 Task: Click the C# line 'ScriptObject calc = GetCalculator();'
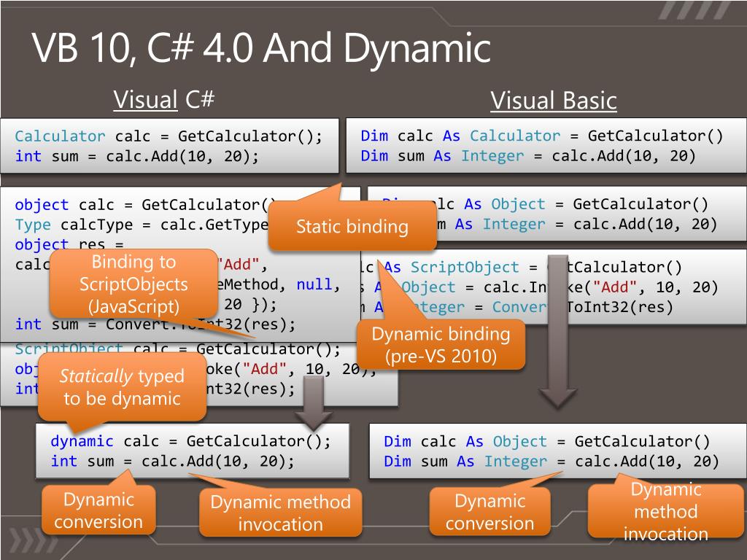[x=178, y=349]
